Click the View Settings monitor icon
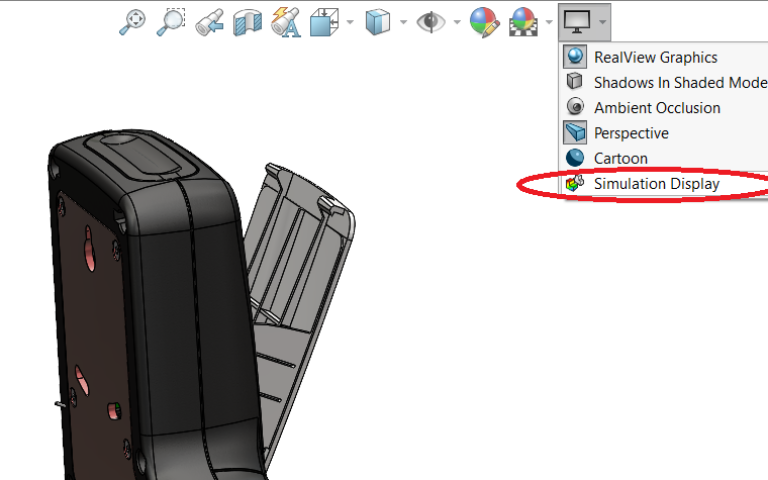The image size is (768, 480). click(x=577, y=21)
